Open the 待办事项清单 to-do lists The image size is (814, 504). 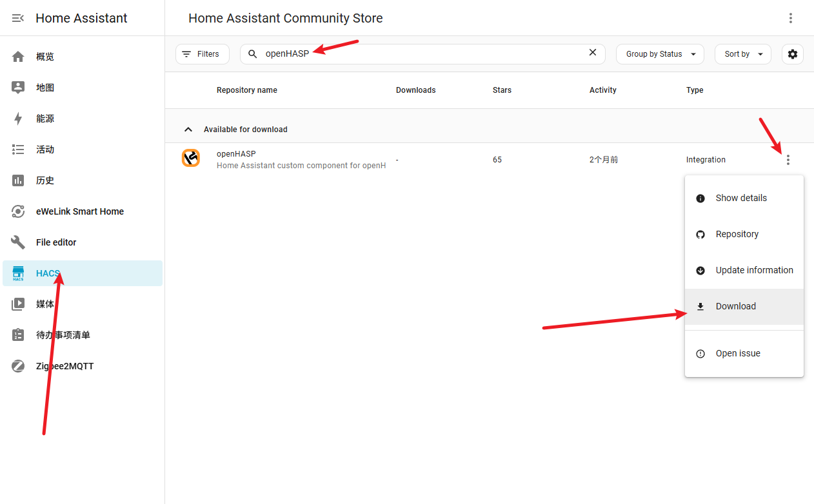pos(83,335)
